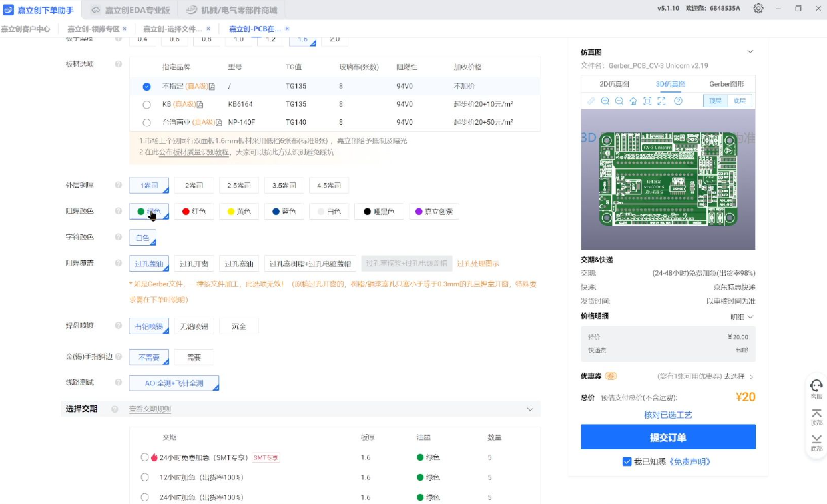Click help icon beside 字符颜色

(118, 237)
